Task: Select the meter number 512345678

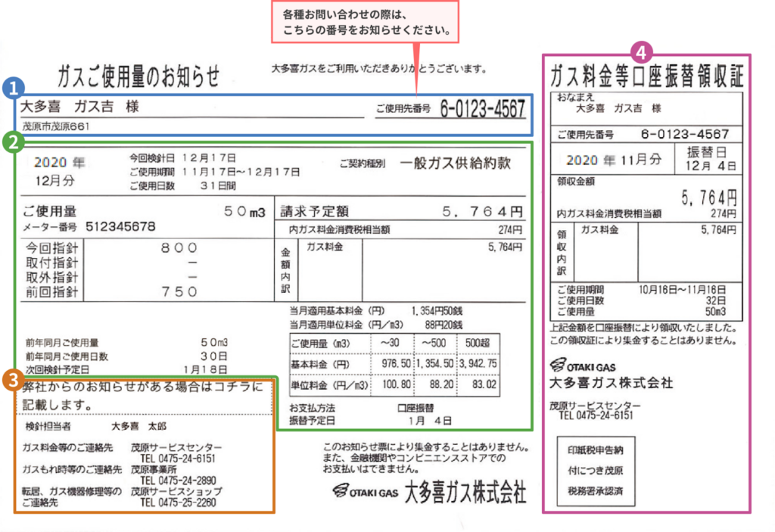Action: pyautogui.click(x=120, y=226)
